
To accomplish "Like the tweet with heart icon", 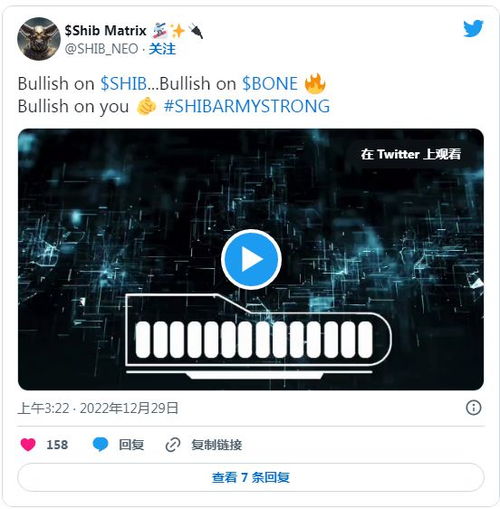I will click(28, 445).
